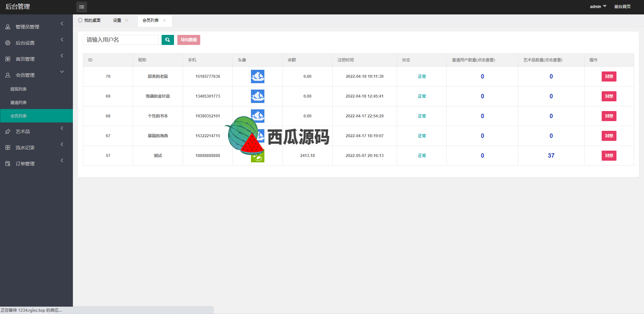Open the 前台首页 link
Image resolution: width=644 pixels, height=314 pixels.
(622, 7)
